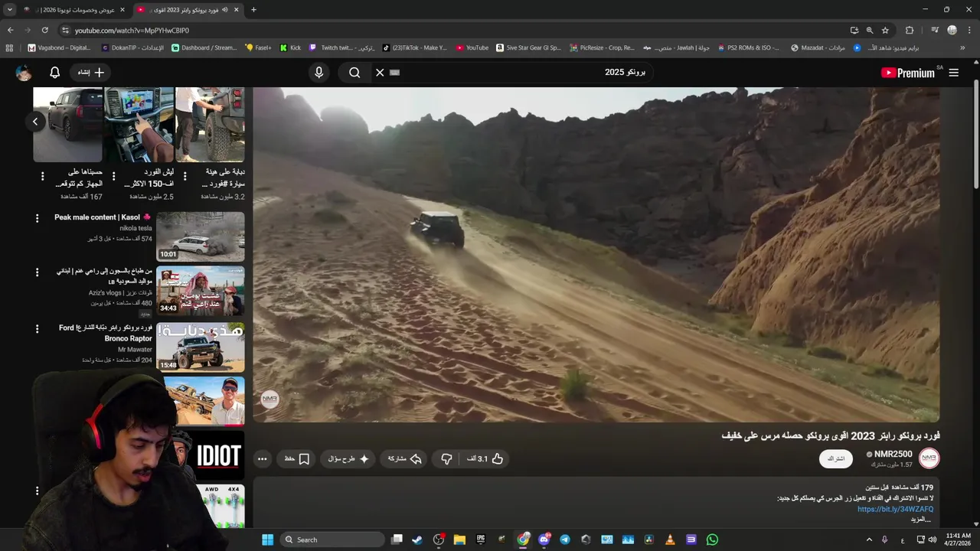Open the YouTube bookmark in bookmarks bar
980x551 pixels.
(472, 47)
